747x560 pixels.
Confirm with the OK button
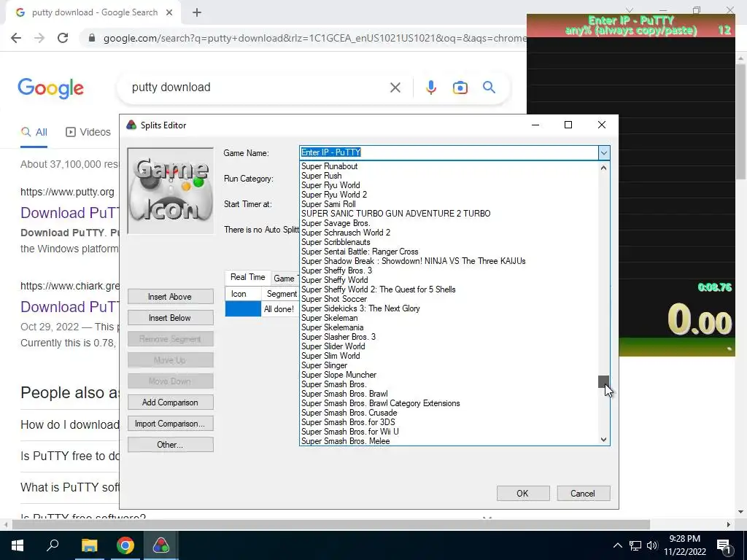coord(522,494)
